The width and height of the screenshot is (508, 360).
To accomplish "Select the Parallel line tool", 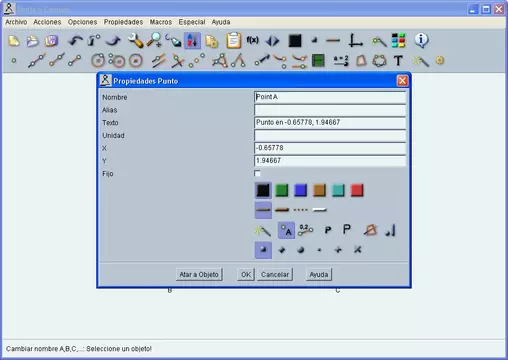I will 159,61.
